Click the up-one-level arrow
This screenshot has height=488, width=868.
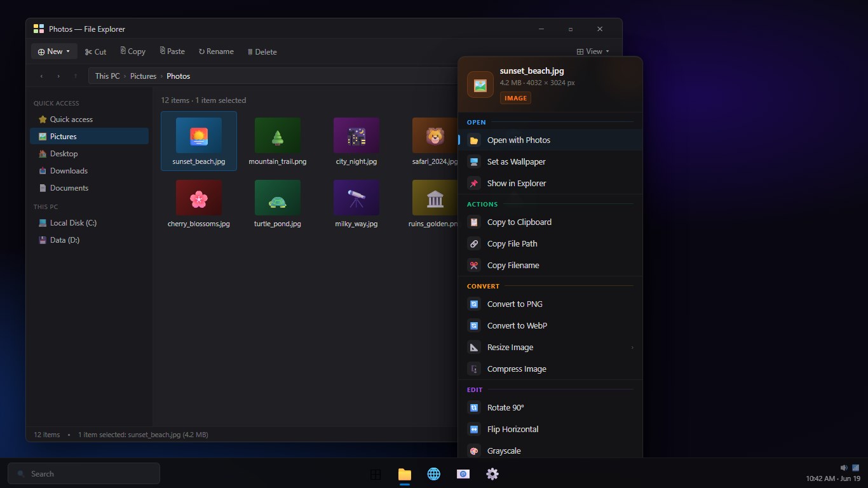(x=76, y=76)
